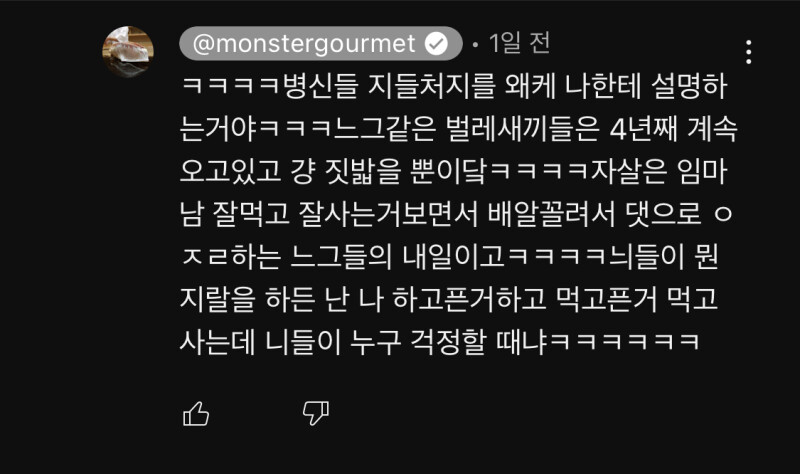Click third comment line starting '오고있고'
The image size is (800, 474).
point(454,171)
